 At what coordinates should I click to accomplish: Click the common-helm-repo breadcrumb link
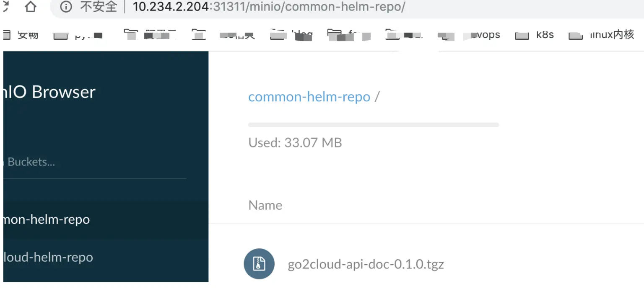(309, 97)
